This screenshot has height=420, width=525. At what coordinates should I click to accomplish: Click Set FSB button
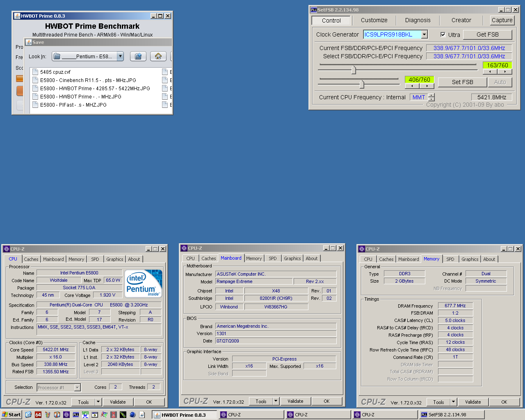click(462, 82)
